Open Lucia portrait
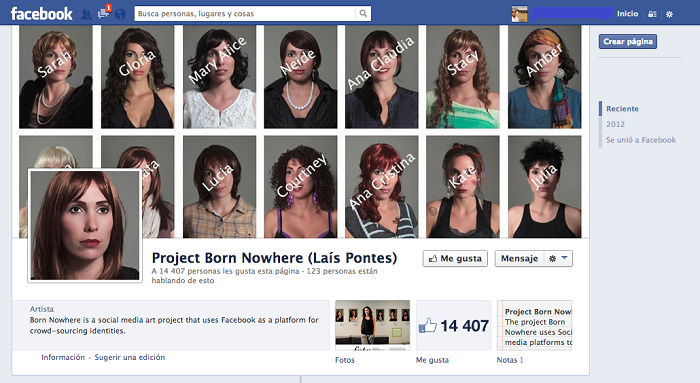 (x=220, y=187)
